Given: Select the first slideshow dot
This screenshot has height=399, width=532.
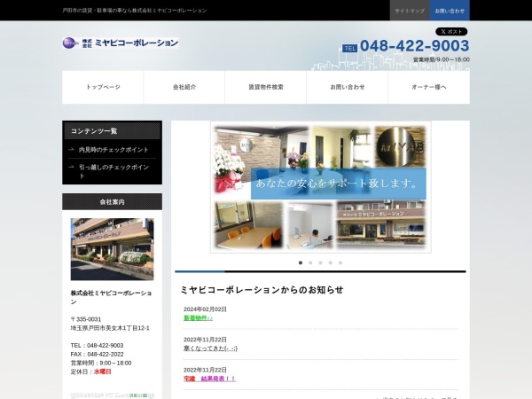Looking at the screenshot, I should (x=301, y=262).
